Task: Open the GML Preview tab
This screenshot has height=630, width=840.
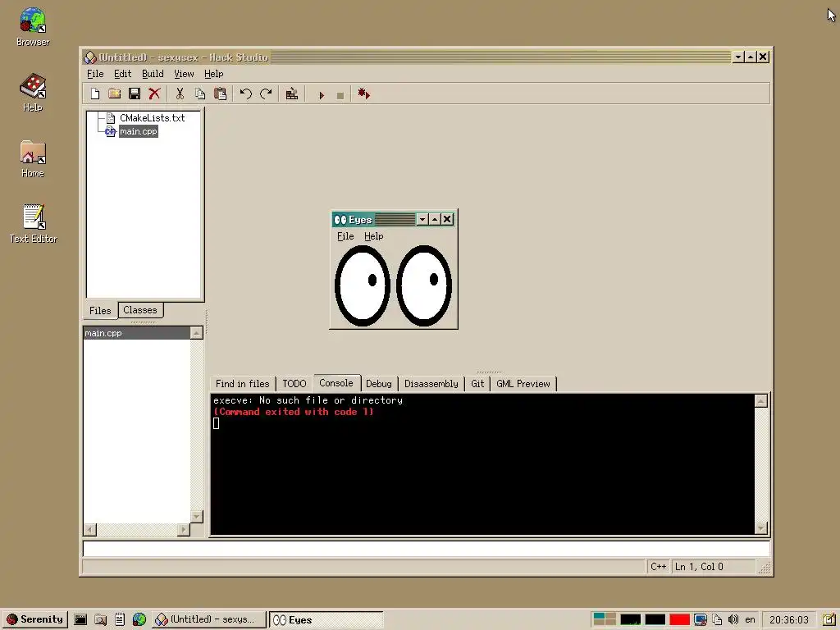Action: click(523, 384)
